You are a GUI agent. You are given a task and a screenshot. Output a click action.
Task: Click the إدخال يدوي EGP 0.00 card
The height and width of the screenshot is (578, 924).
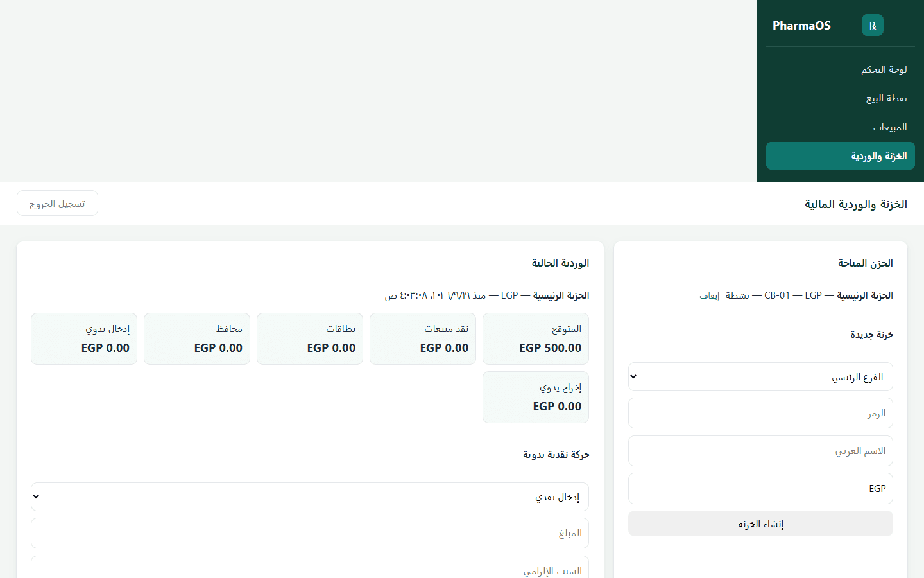click(84, 339)
